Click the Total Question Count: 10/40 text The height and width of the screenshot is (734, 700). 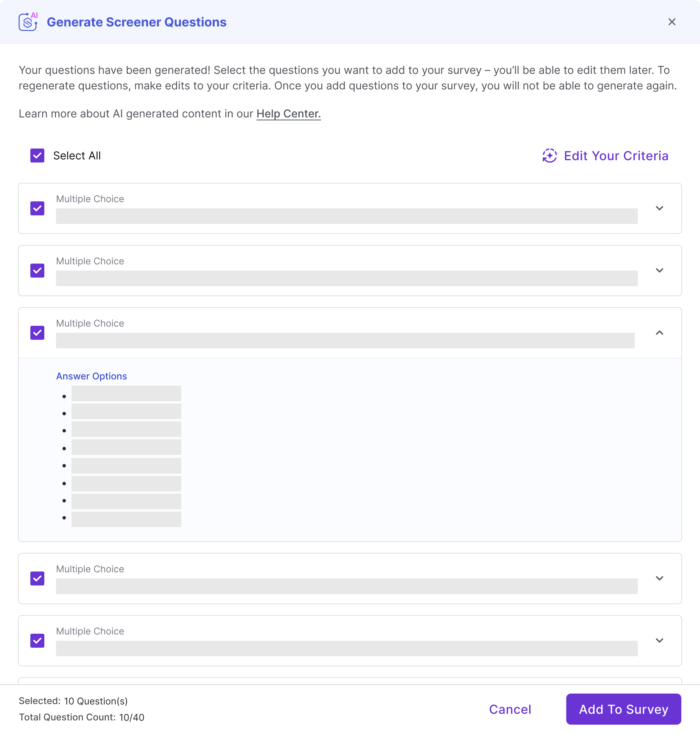(81, 717)
